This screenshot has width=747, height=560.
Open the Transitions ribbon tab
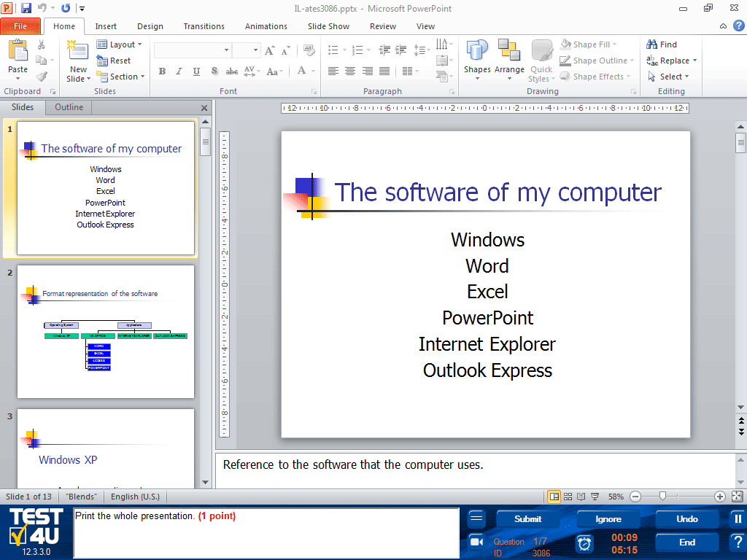tap(204, 26)
